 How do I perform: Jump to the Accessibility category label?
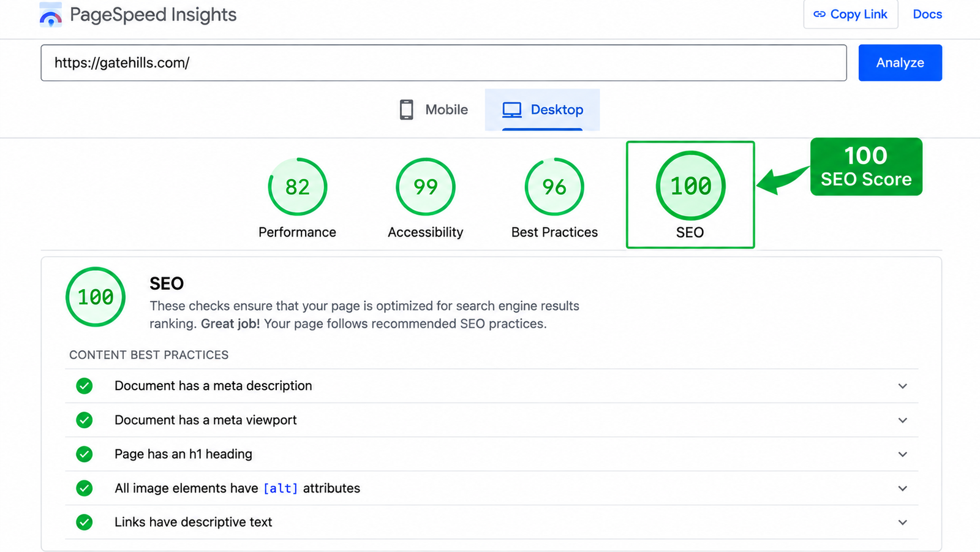[426, 232]
